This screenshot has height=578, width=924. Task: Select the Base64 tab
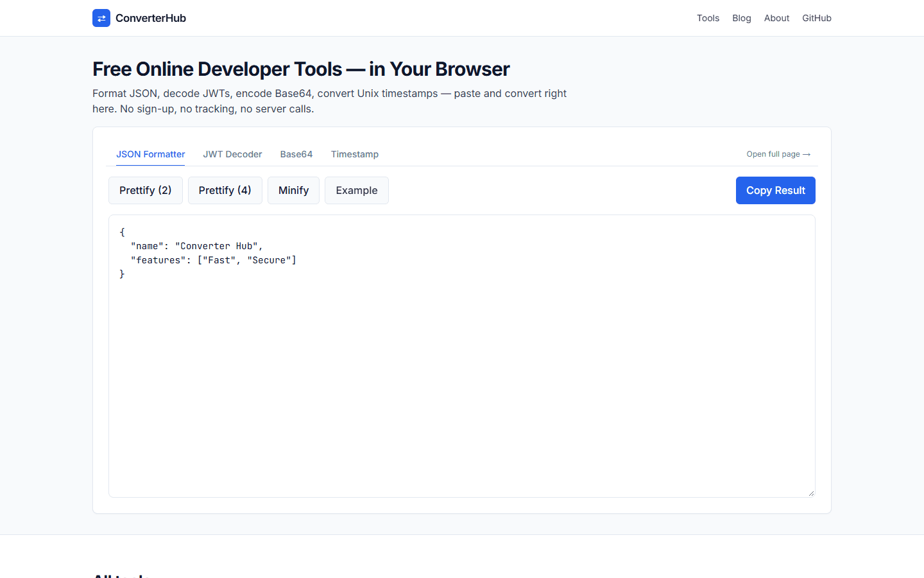click(x=296, y=154)
